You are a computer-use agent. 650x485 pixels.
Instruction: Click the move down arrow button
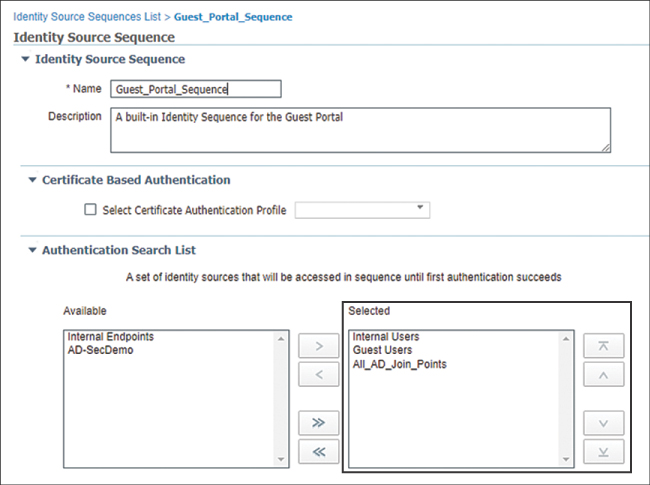604,423
